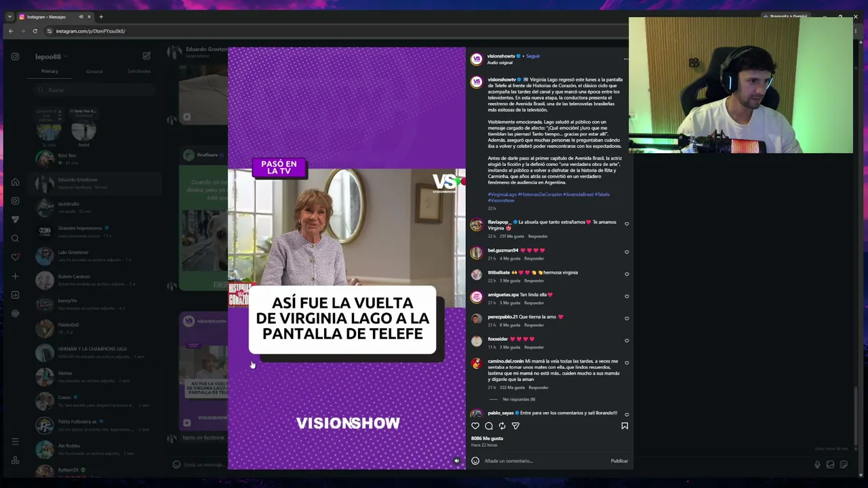Open Notifications heart in the Instagram sidebar
The width and height of the screenshot is (868, 488).
pos(15,257)
